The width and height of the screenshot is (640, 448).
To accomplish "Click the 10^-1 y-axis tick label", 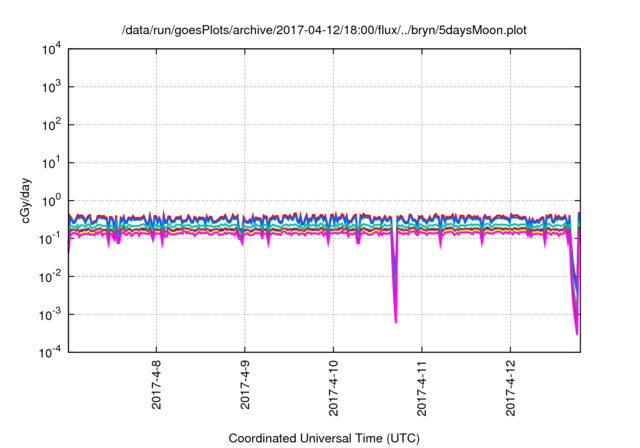I will pos(51,239).
